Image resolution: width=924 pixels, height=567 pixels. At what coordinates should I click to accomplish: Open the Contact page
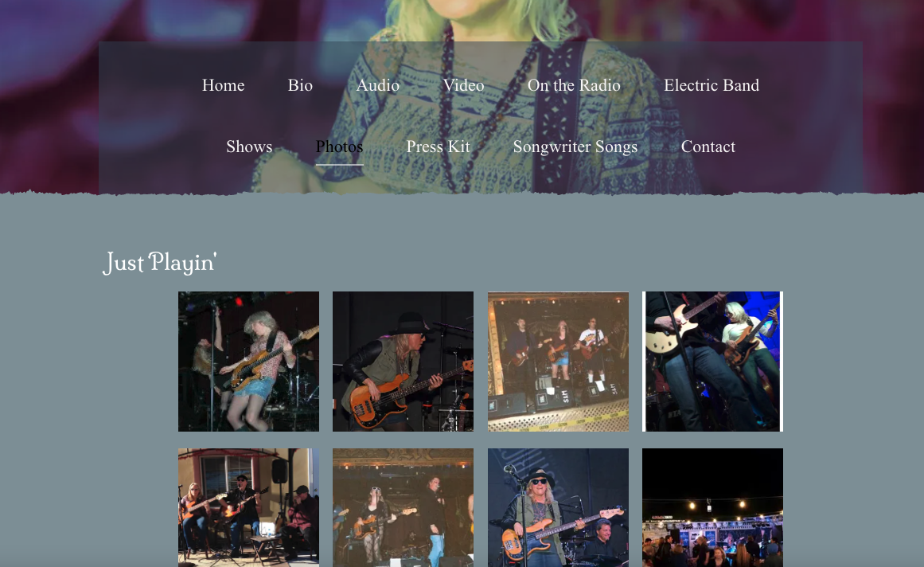(x=708, y=147)
